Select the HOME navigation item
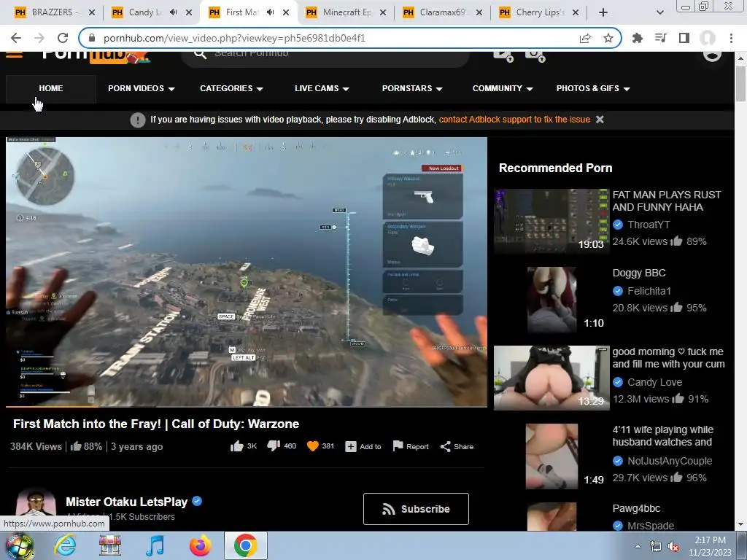Viewport: 747px width, 560px height. (x=51, y=88)
